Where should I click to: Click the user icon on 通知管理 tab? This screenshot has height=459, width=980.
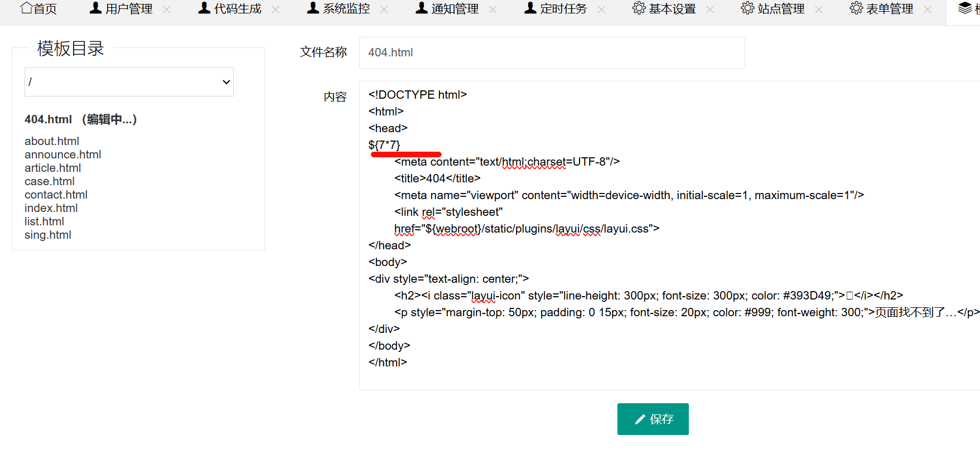pos(422,8)
